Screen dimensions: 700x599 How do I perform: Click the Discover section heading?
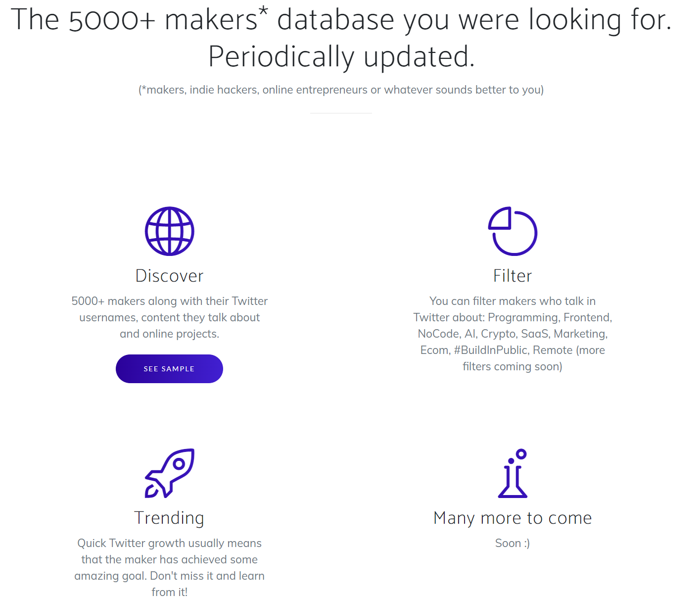(x=170, y=276)
